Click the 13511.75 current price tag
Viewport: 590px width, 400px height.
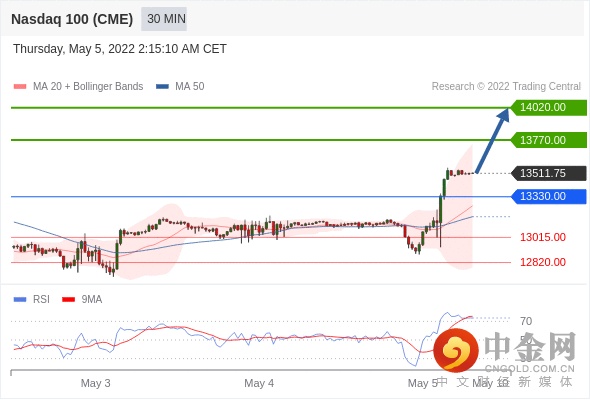[549, 173]
